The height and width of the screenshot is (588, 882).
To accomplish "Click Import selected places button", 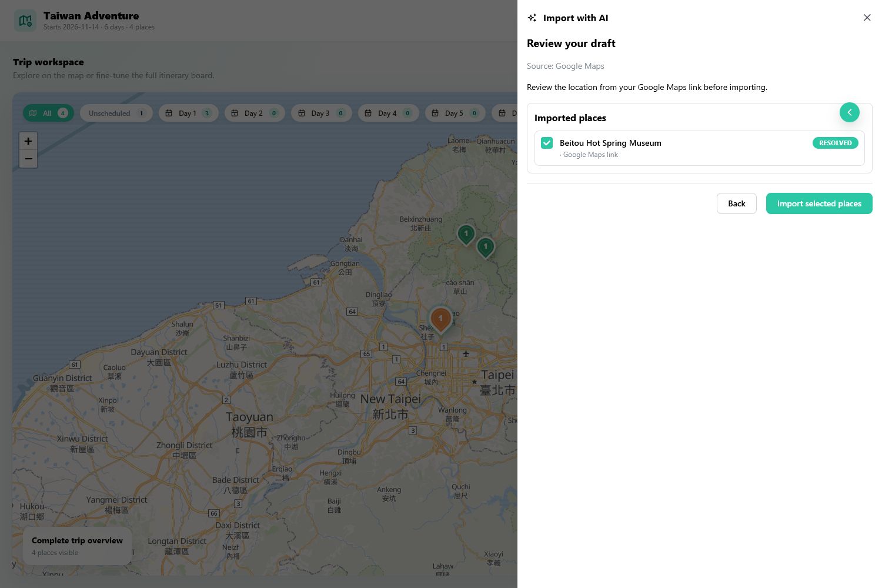I will point(819,203).
